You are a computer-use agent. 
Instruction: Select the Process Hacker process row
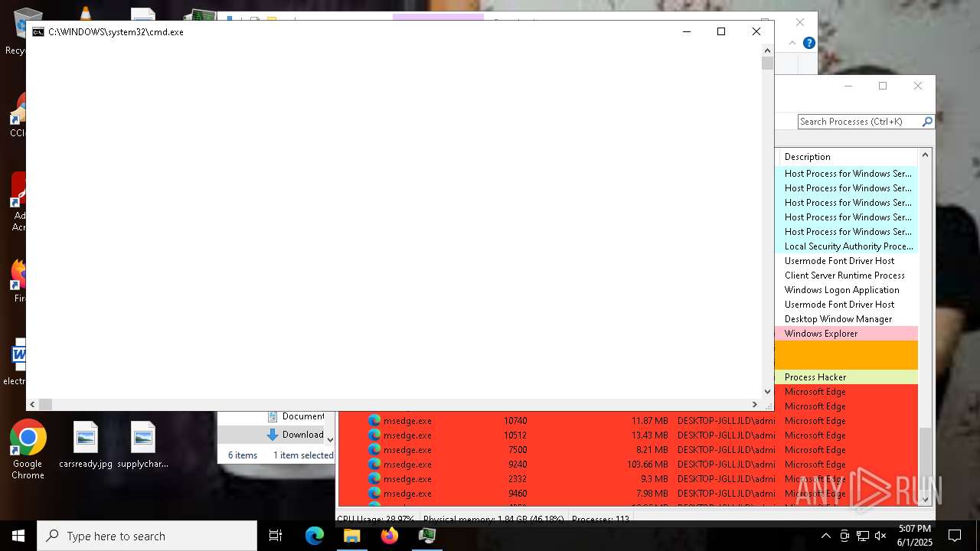click(x=846, y=377)
